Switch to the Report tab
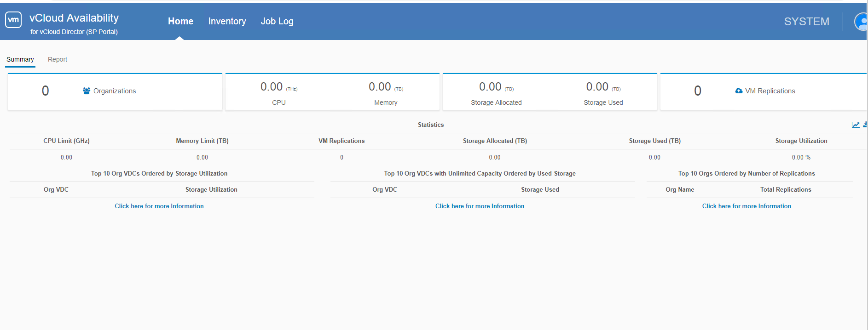Image resolution: width=868 pixels, height=330 pixels. point(58,59)
